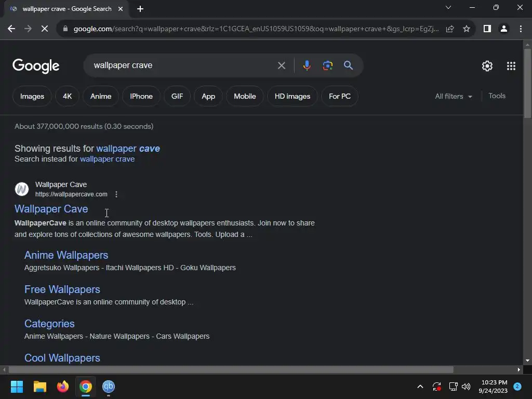Image resolution: width=532 pixels, height=399 pixels.
Task: Open Google quick settings gear
Action: click(x=487, y=66)
